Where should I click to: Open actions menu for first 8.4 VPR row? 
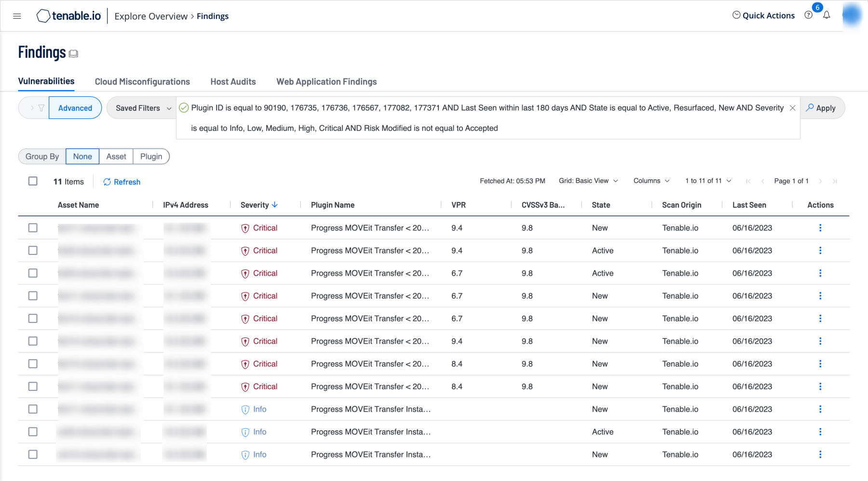tap(820, 364)
